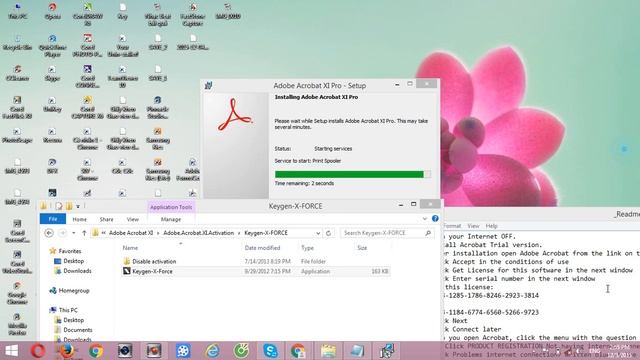
Task: Launch PhotoScape from the desktop
Action: (17, 136)
